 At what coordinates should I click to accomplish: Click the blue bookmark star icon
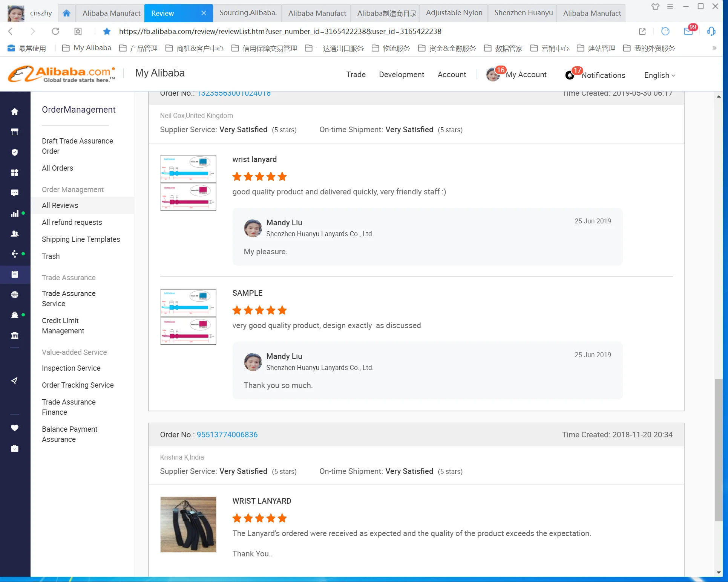point(107,31)
